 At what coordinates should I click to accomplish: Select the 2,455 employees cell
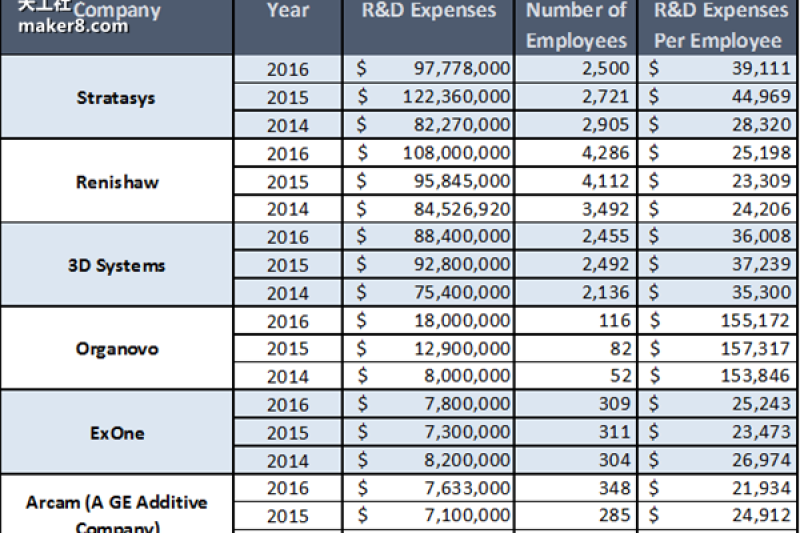point(576,237)
